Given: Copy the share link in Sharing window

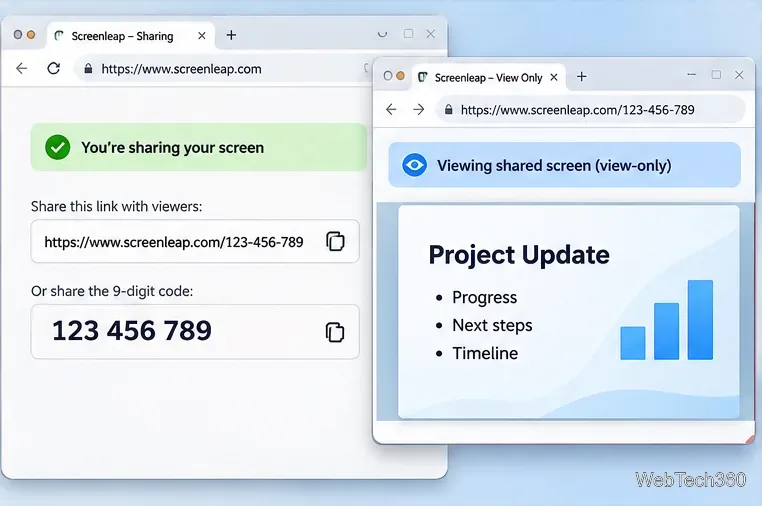Looking at the screenshot, I should point(335,241).
